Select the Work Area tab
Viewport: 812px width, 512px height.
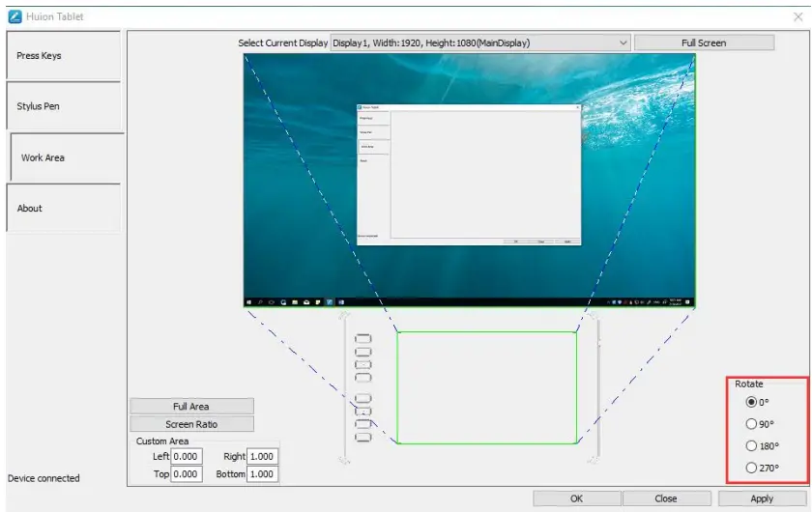[x=65, y=157]
